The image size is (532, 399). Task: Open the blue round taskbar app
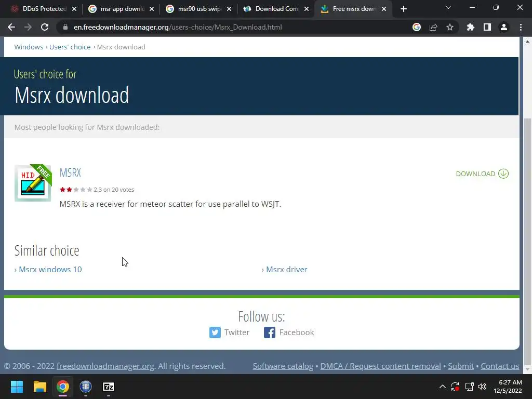pyautogui.click(x=86, y=387)
